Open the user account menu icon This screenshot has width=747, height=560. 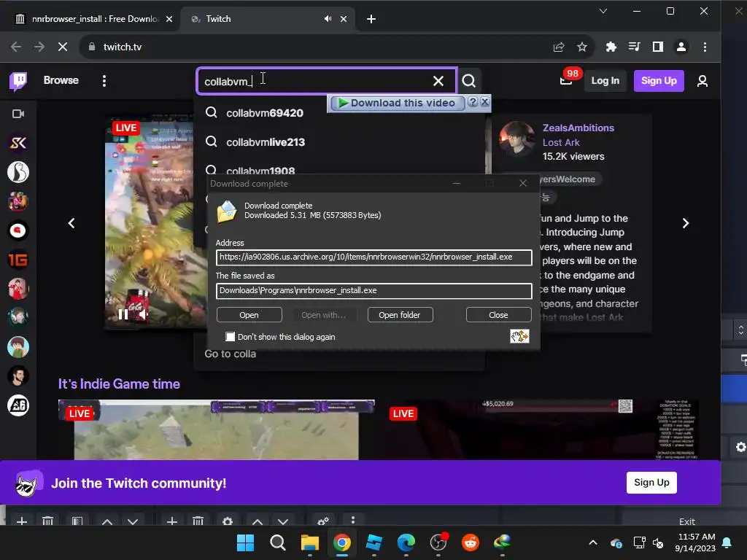pyautogui.click(x=703, y=81)
